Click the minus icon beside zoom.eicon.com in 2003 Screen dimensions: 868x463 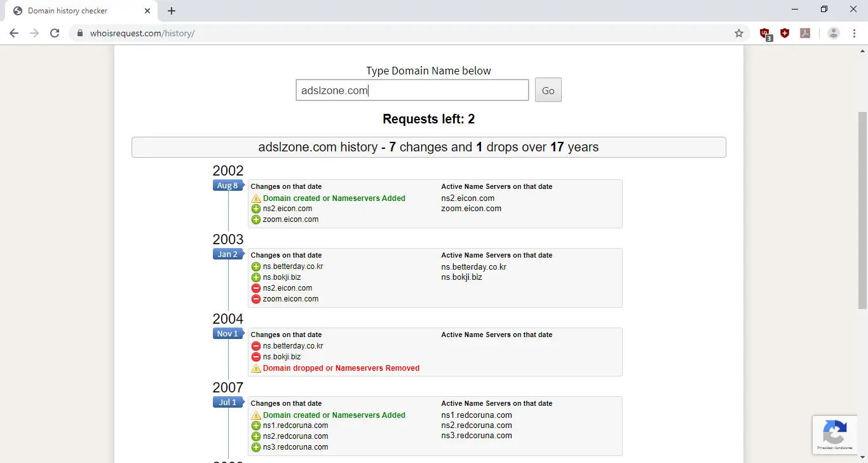[x=256, y=299]
